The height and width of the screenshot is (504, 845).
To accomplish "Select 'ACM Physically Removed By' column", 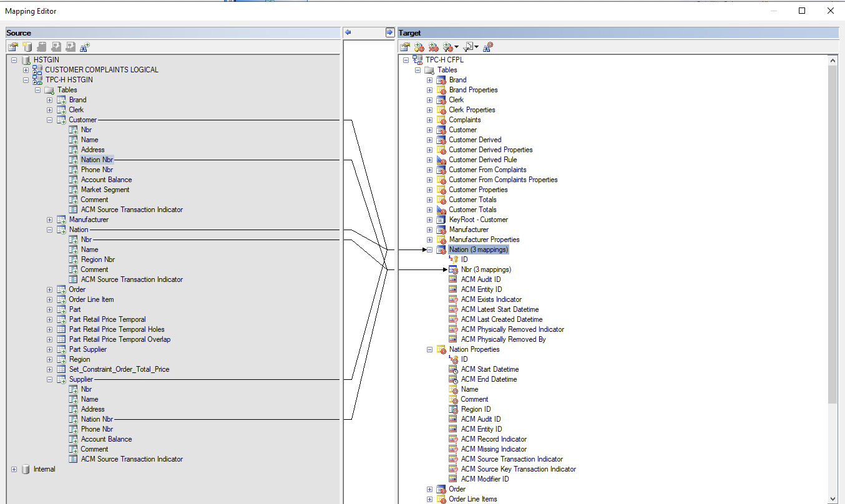I will 503,339.
